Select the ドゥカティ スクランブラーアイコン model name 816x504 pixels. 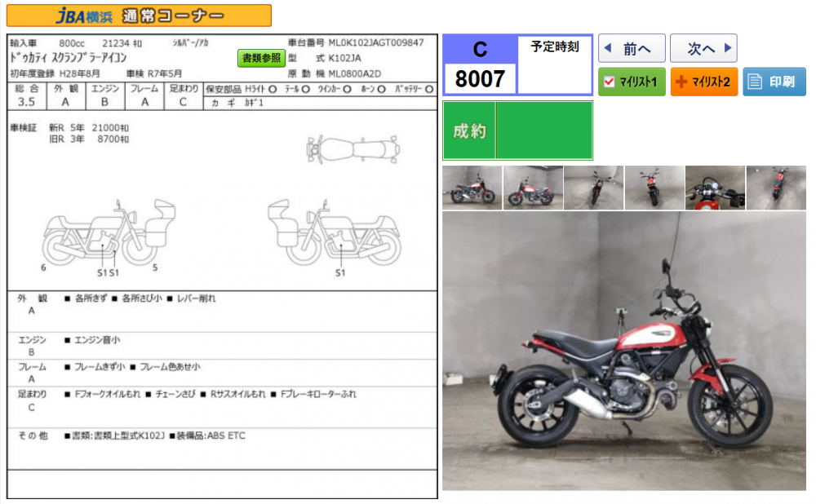click(69, 58)
